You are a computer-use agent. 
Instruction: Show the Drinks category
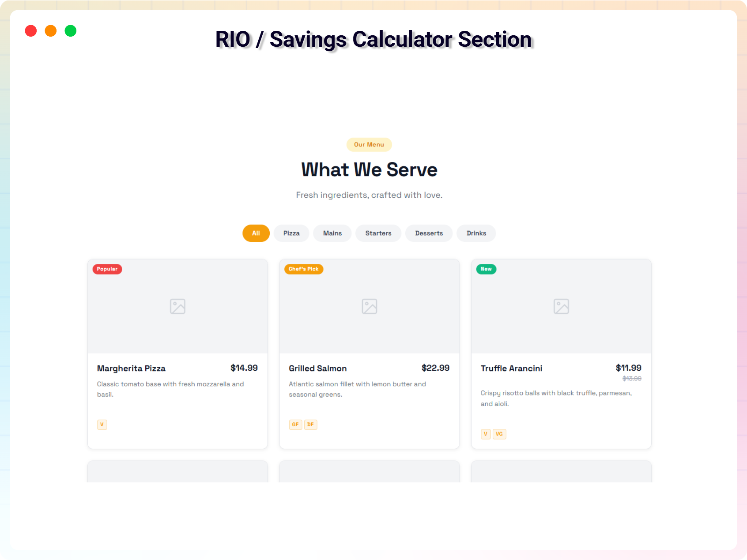[x=476, y=233]
